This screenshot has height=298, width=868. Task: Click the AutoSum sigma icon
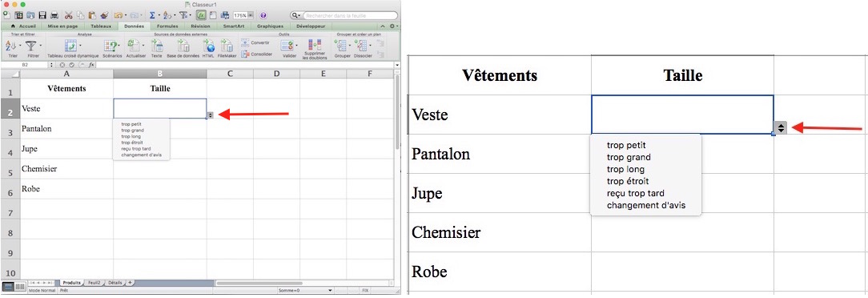(151, 15)
